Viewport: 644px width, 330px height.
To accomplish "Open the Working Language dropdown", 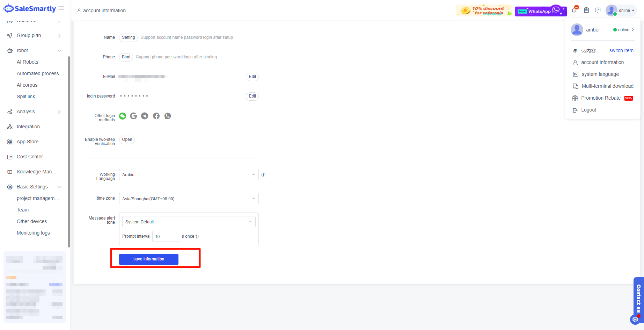I will (x=189, y=175).
